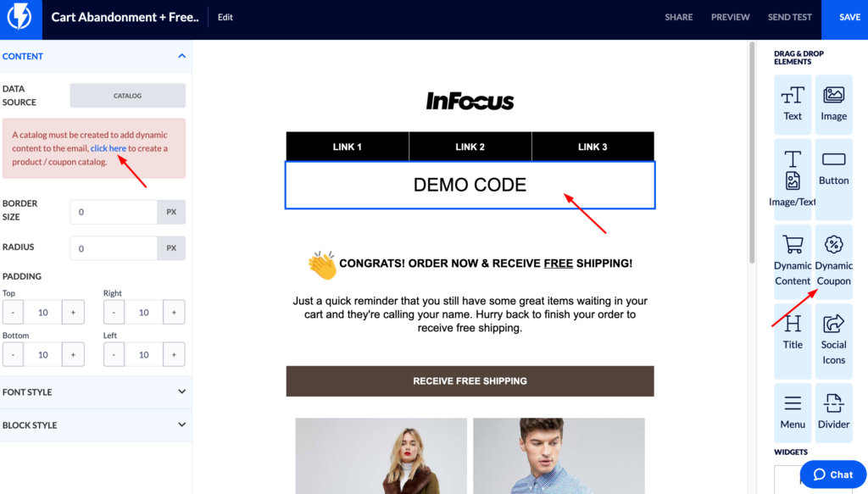Choose the Dynamic Content cart icon

(x=793, y=244)
